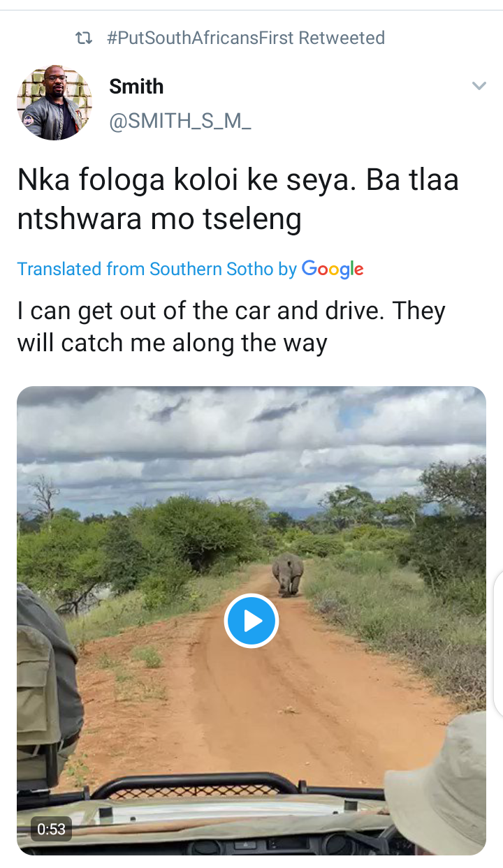Open #PutSouthAfricansFirst Retweeted profile link

click(x=245, y=38)
